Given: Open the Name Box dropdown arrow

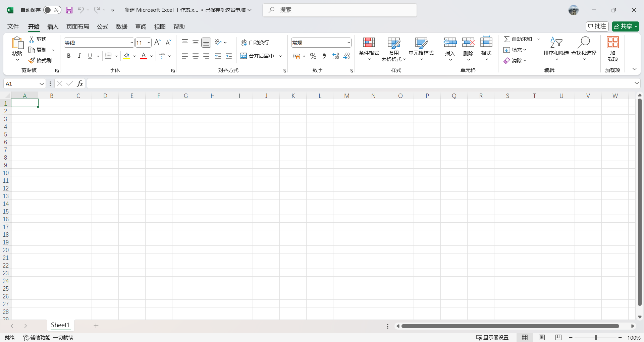Looking at the screenshot, I should [42, 84].
